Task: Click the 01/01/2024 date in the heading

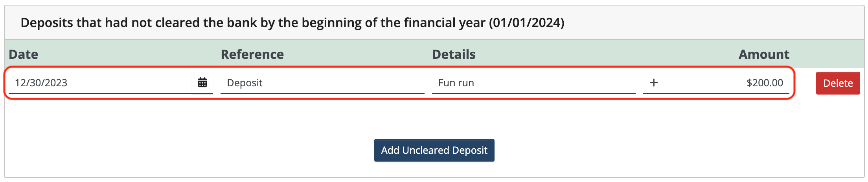Action: 527,23
